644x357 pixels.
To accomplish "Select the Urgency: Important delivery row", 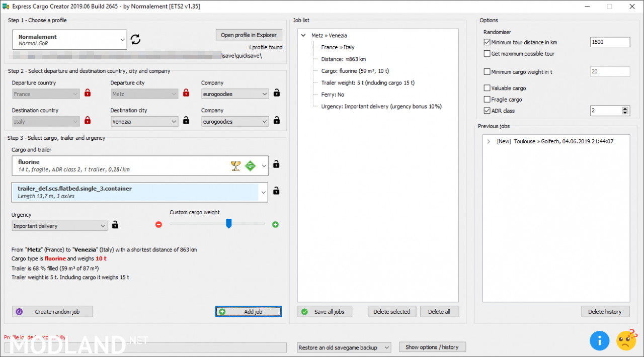I will point(381,107).
